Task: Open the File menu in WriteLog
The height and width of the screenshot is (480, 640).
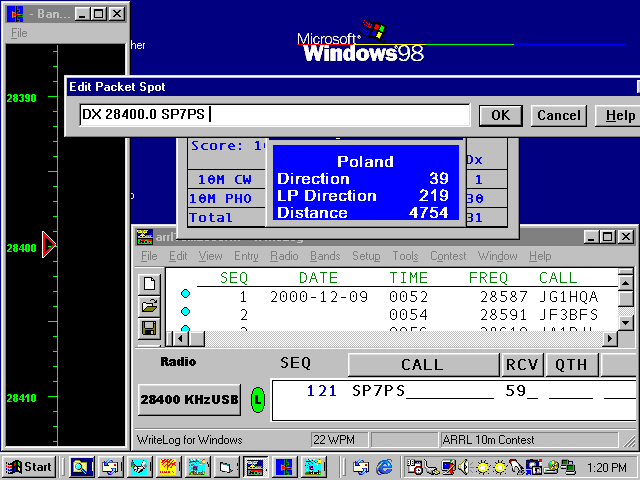Action: point(149,256)
